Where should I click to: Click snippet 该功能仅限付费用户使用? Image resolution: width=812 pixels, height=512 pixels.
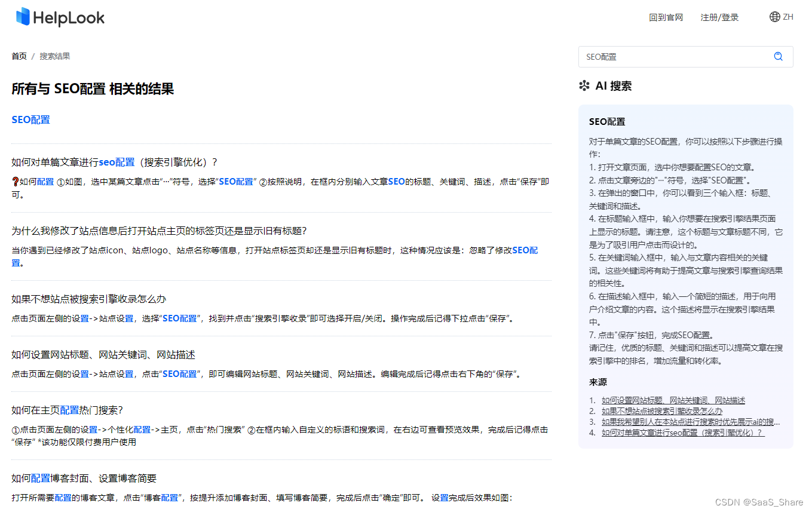click(x=87, y=442)
